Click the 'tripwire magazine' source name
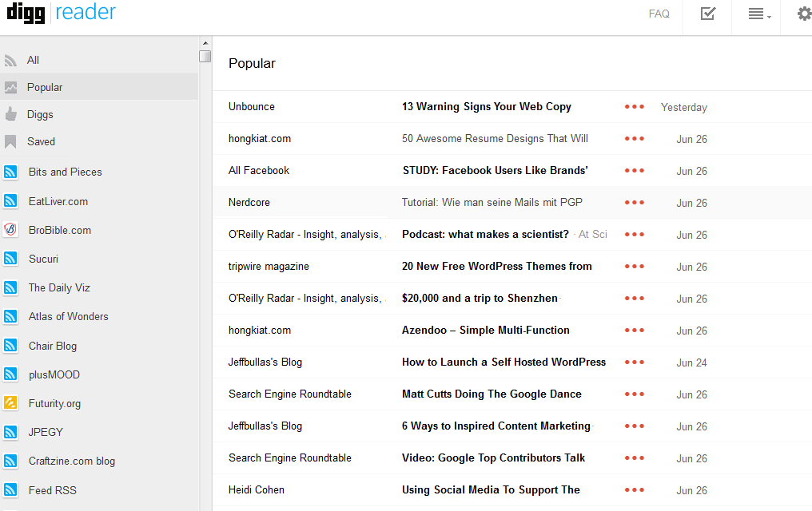This screenshot has height=511, width=812. 269,267
